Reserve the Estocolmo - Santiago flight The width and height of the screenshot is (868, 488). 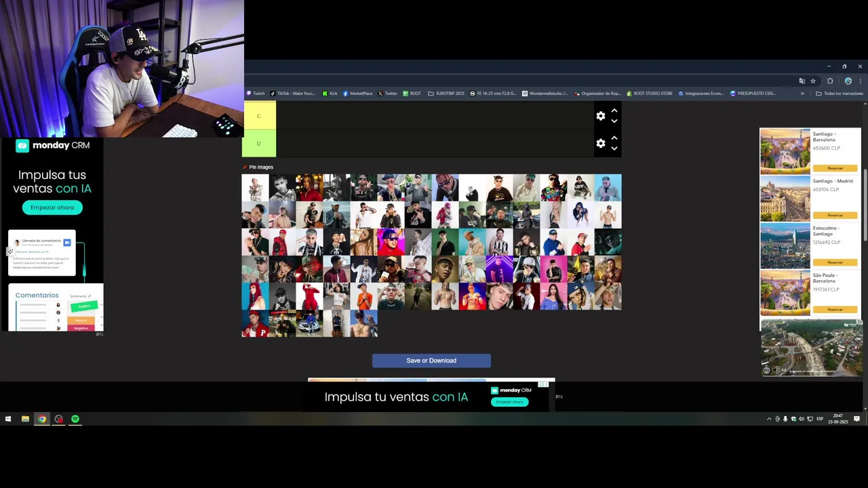835,262
